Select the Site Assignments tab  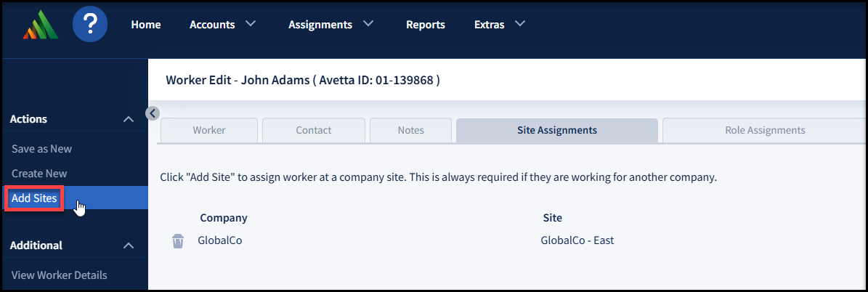[556, 131]
